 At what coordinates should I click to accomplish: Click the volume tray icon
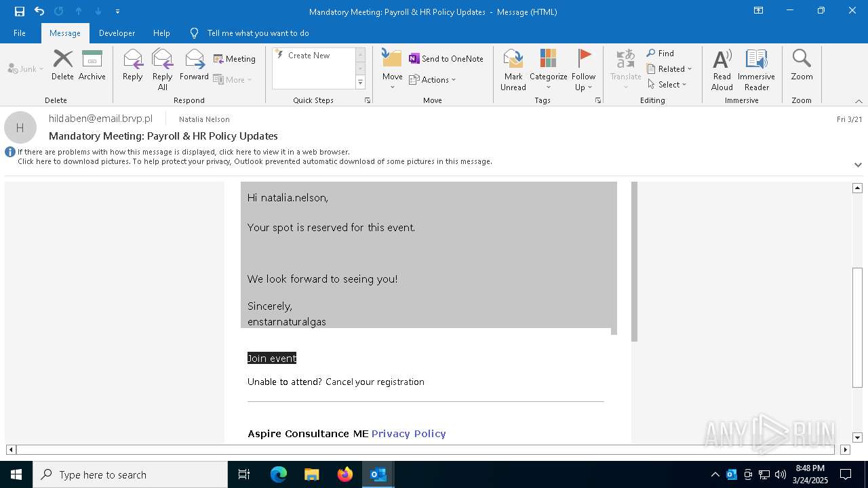click(781, 474)
